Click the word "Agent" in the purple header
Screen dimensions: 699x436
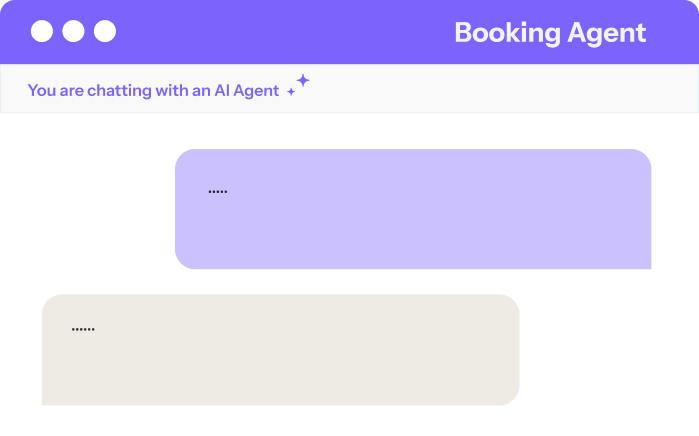pyautogui.click(x=607, y=32)
